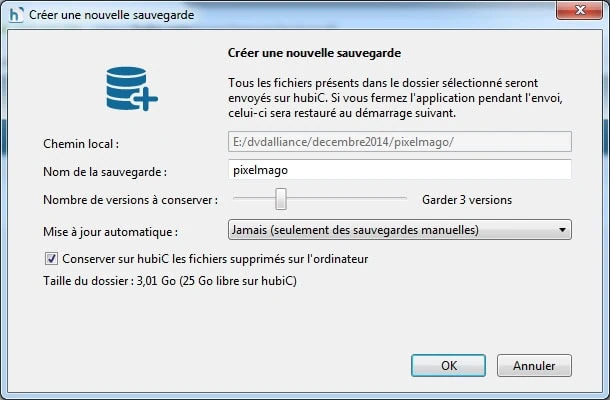
Task: Click the 'Mise à jour automatique :' label
Action: point(110,232)
